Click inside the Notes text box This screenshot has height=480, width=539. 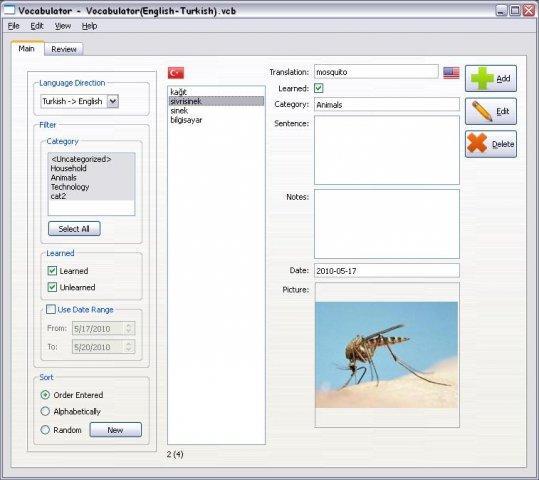pos(387,224)
